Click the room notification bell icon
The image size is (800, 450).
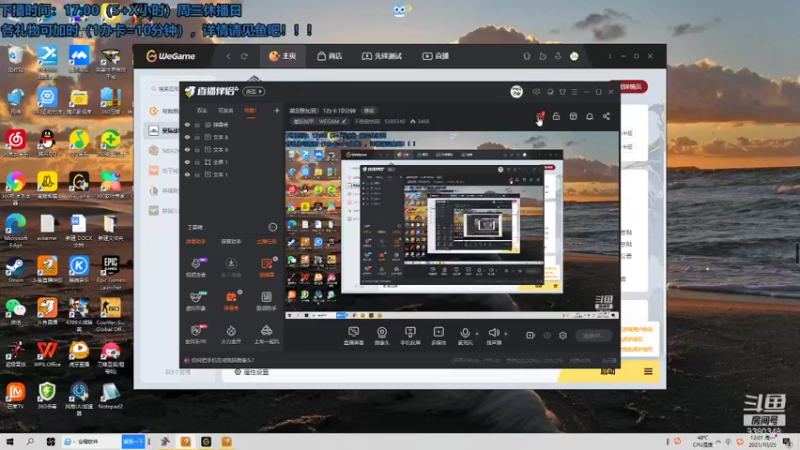coord(589,116)
